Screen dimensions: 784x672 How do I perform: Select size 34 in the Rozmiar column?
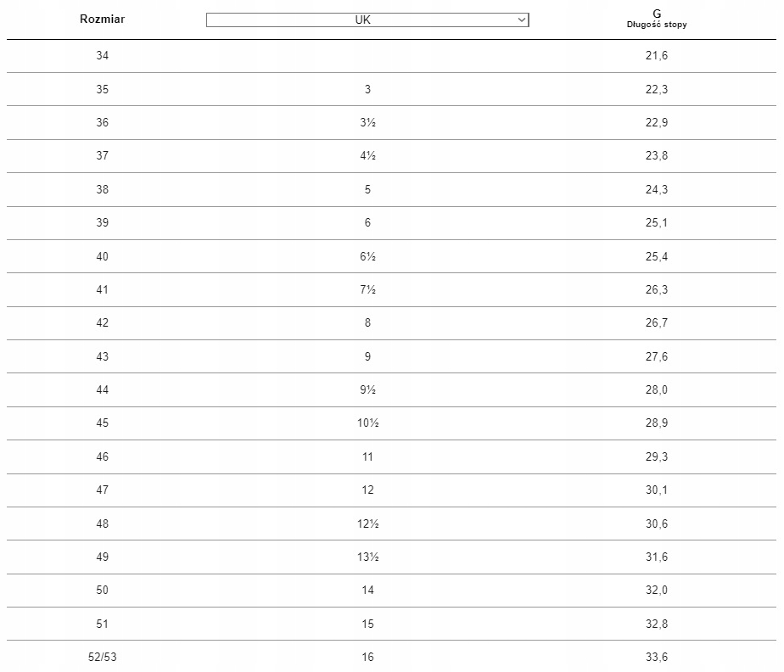pyautogui.click(x=103, y=56)
